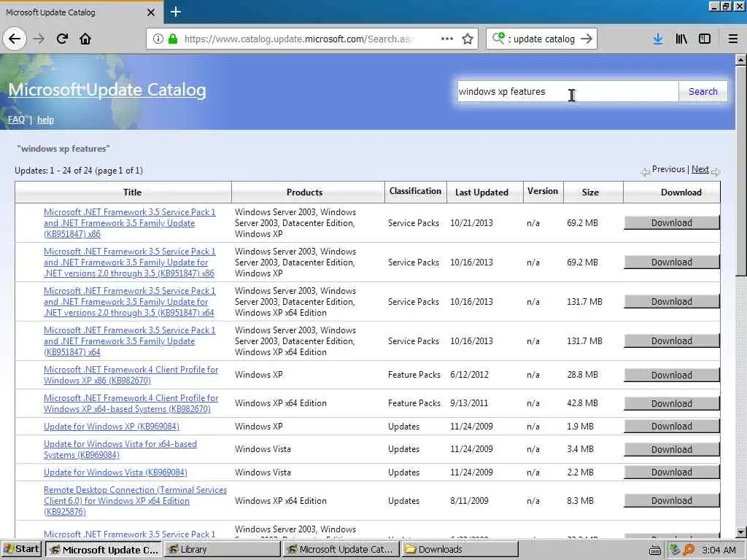
Task: Click the keyboard icon in system tray
Action: 655,551
